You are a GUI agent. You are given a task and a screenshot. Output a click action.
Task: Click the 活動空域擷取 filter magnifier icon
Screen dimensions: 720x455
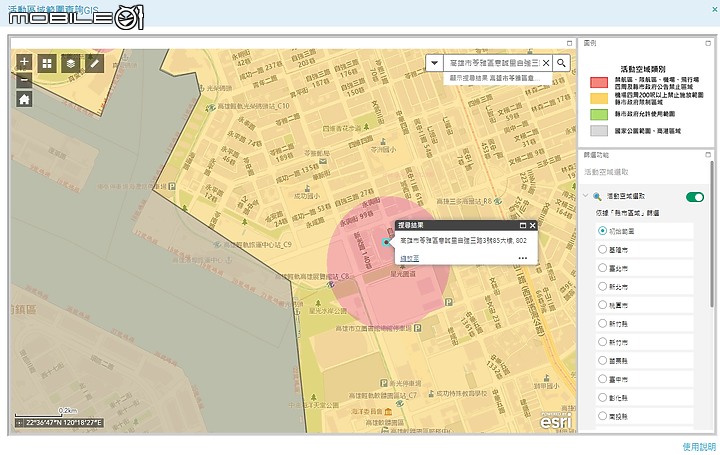(597, 197)
